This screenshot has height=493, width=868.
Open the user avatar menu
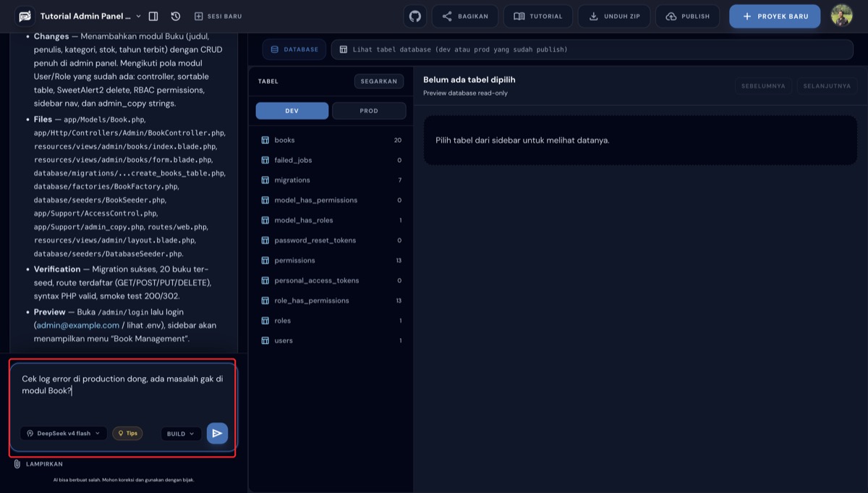(x=841, y=16)
